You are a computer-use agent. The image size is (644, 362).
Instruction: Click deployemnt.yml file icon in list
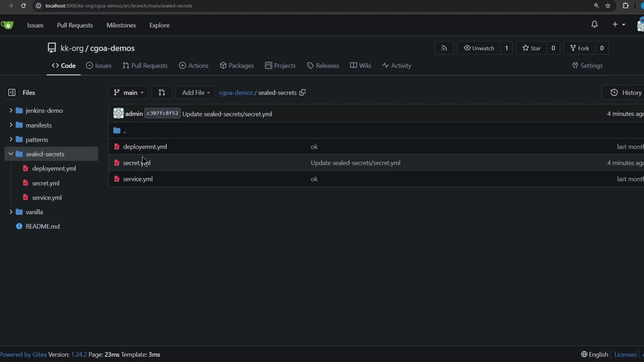point(117,147)
